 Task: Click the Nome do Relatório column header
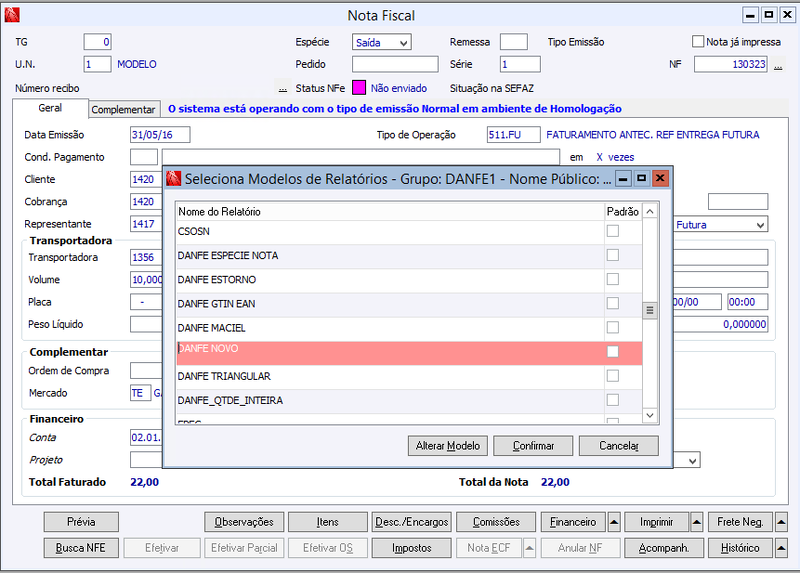390,212
